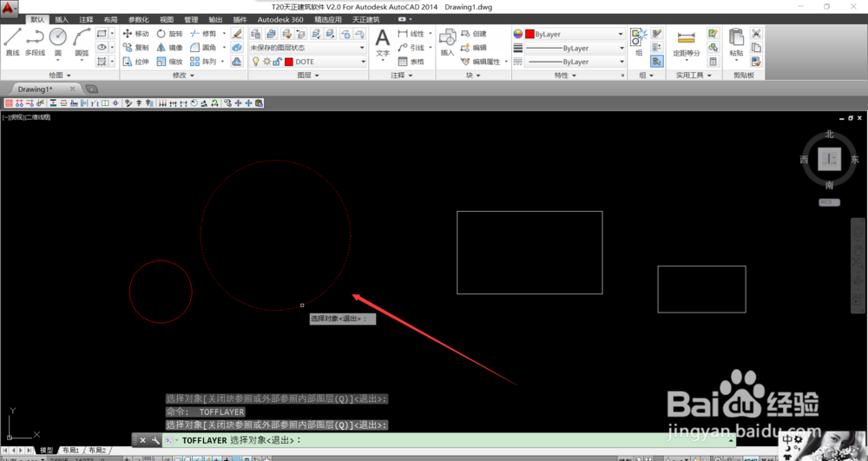Expand the 块 panel
This screenshot has height=461, width=868.
coord(473,75)
